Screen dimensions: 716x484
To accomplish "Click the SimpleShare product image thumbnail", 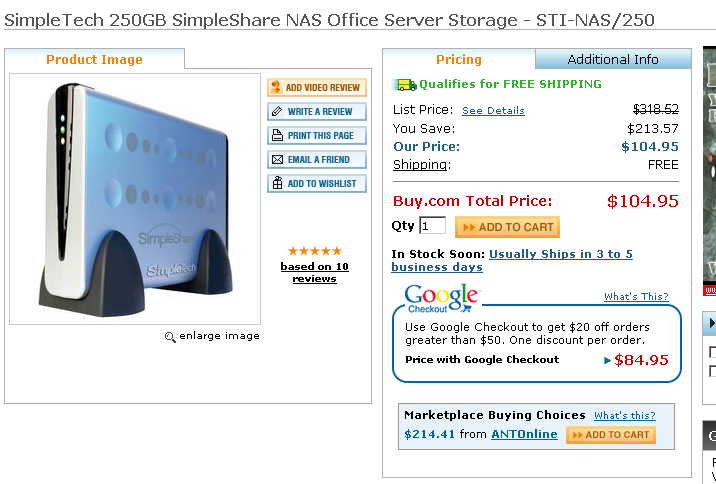I will (x=135, y=199).
